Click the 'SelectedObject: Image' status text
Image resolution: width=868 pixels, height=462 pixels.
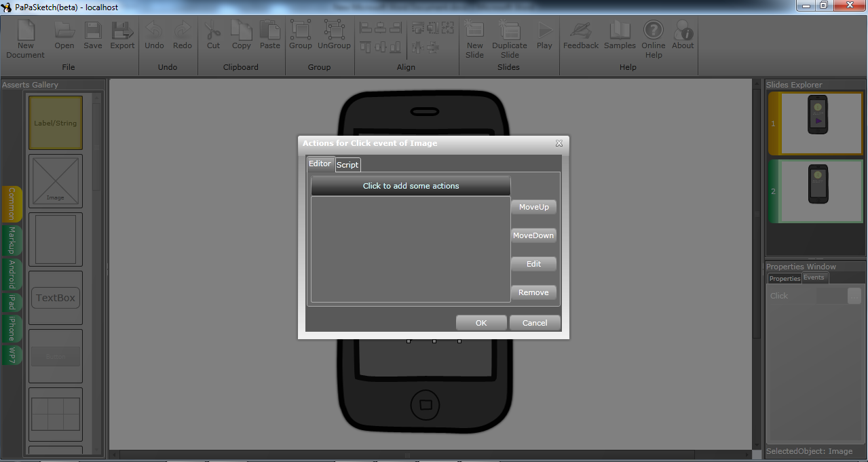coord(809,451)
